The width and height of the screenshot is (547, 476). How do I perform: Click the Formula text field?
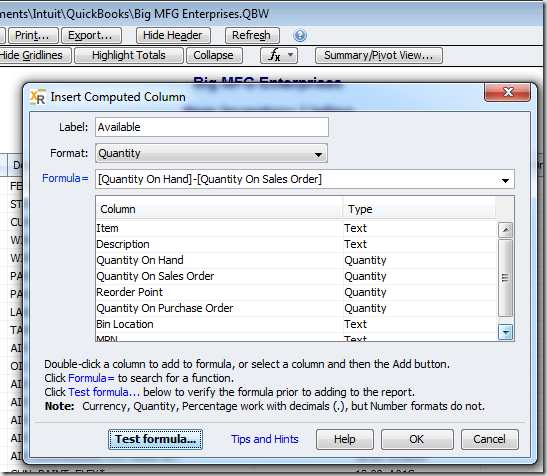point(297,179)
